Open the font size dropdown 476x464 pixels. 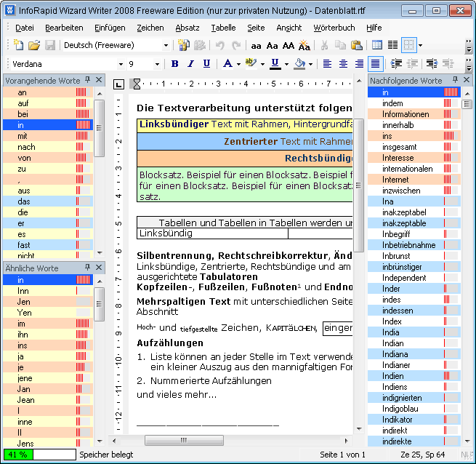157,65
